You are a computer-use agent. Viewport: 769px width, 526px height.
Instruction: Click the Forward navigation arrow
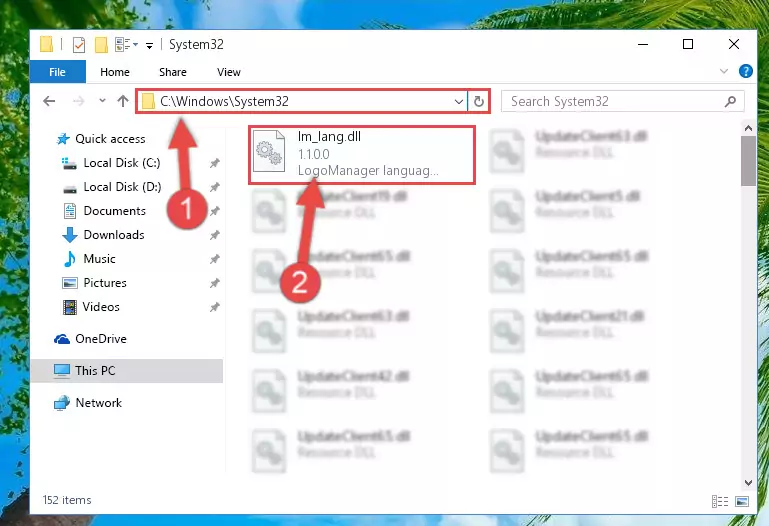(x=78, y=101)
